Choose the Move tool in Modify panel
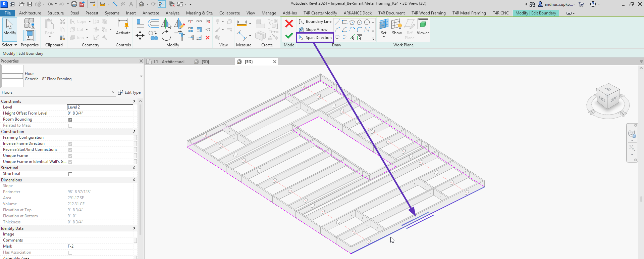644x259 pixels. 140,35
